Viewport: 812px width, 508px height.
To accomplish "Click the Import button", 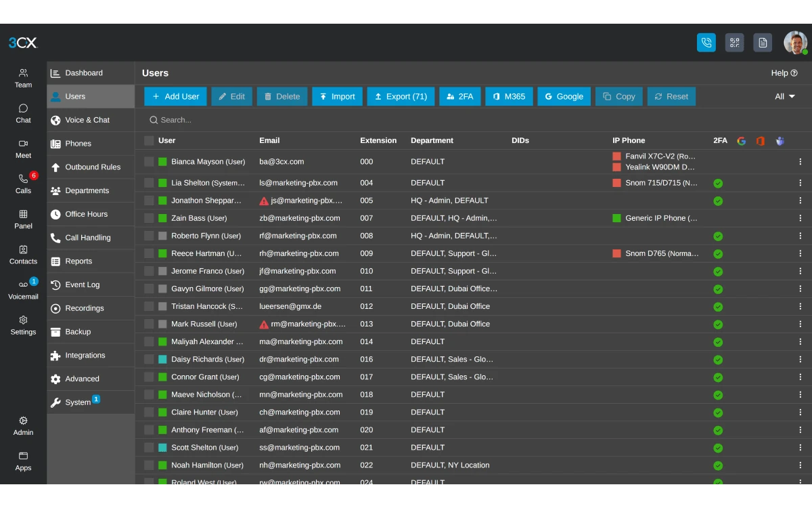I will pyautogui.click(x=337, y=96).
